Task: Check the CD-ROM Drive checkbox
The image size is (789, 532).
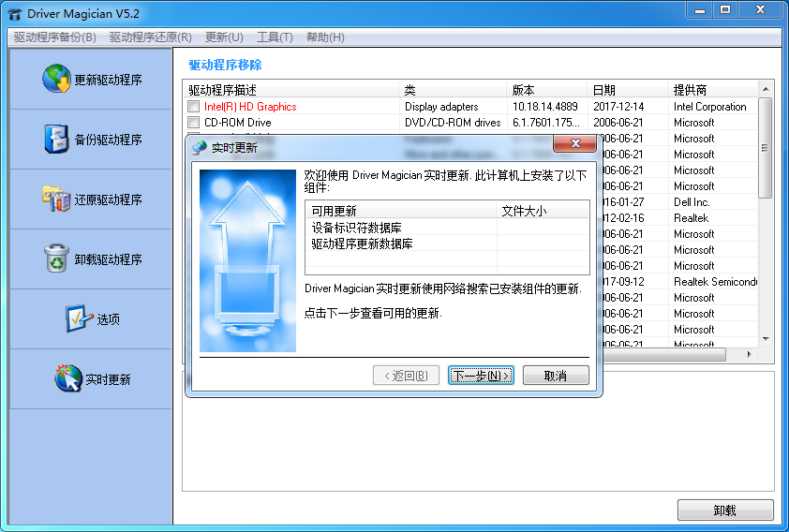Action: 193,122
